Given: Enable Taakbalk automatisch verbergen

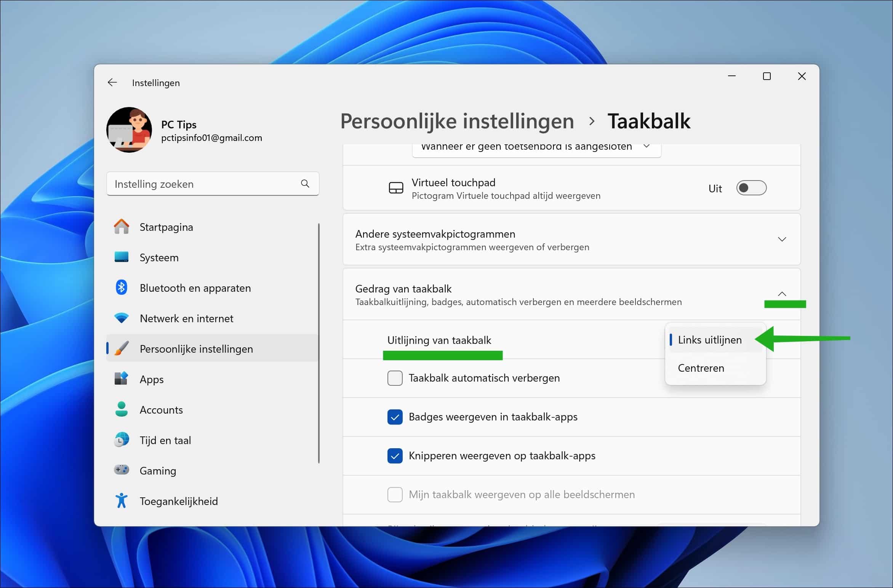Looking at the screenshot, I should (395, 378).
